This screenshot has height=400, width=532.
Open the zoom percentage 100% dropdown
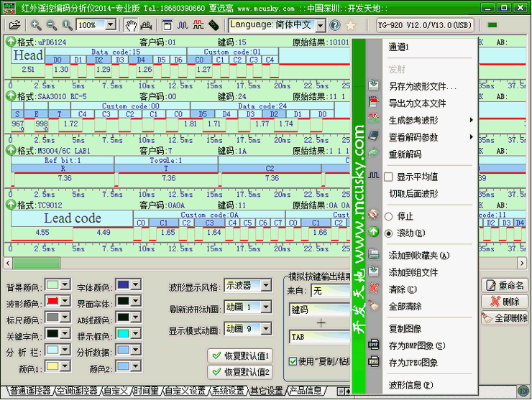[110, 25]
